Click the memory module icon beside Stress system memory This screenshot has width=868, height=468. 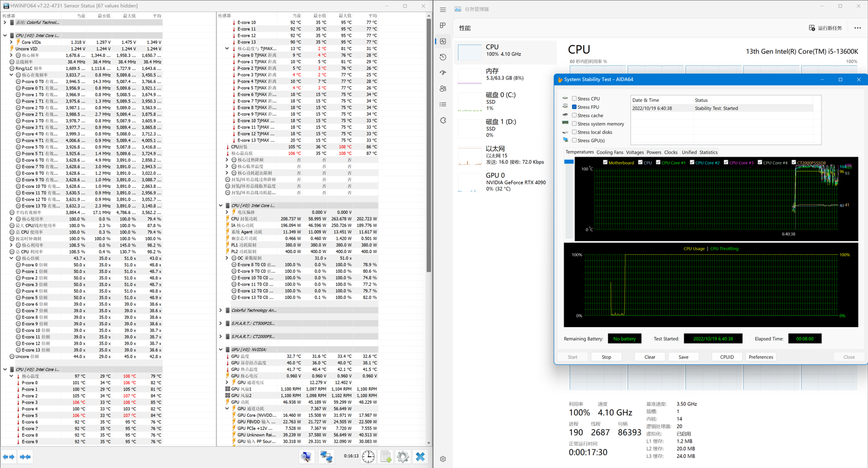pyautogui.click(x=565, y=123)
